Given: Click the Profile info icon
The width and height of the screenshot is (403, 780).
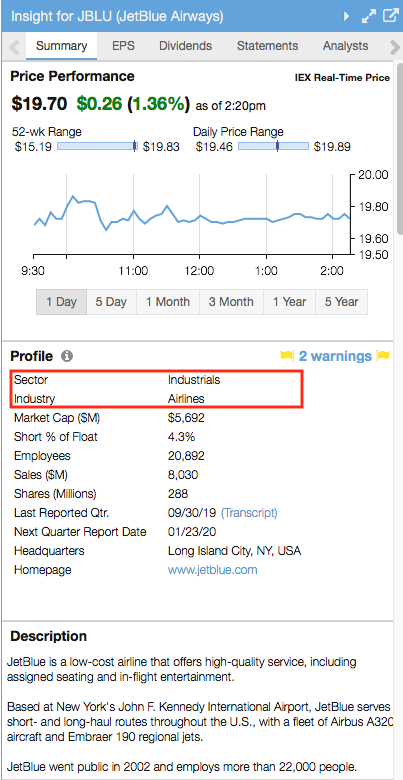Looking at the screenshot, I should coord(67,356).
